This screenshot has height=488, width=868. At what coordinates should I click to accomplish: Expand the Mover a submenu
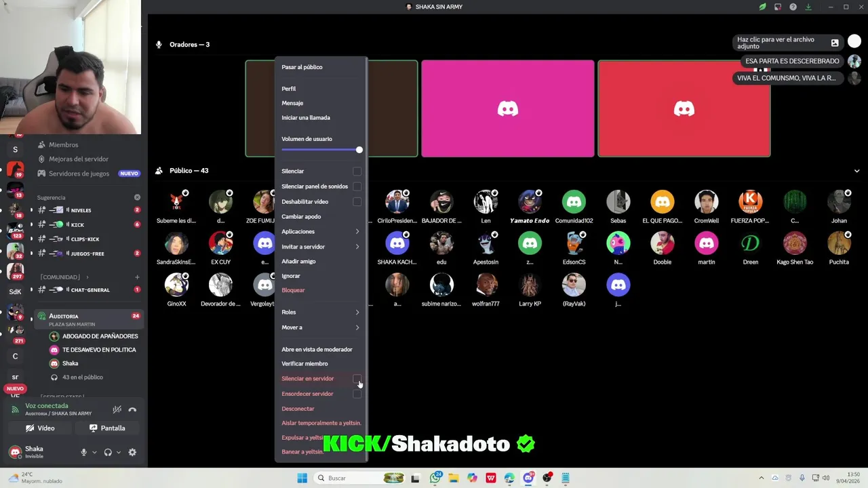321,327
